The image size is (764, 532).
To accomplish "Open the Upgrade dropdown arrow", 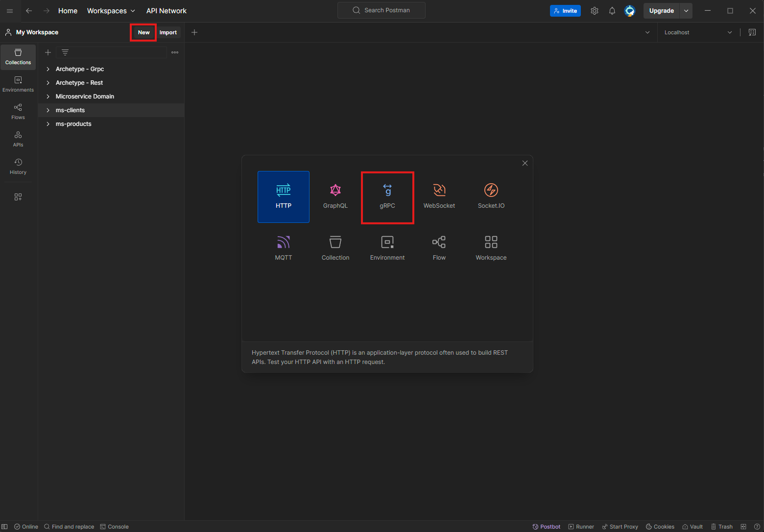I will (x=686, y=11).
